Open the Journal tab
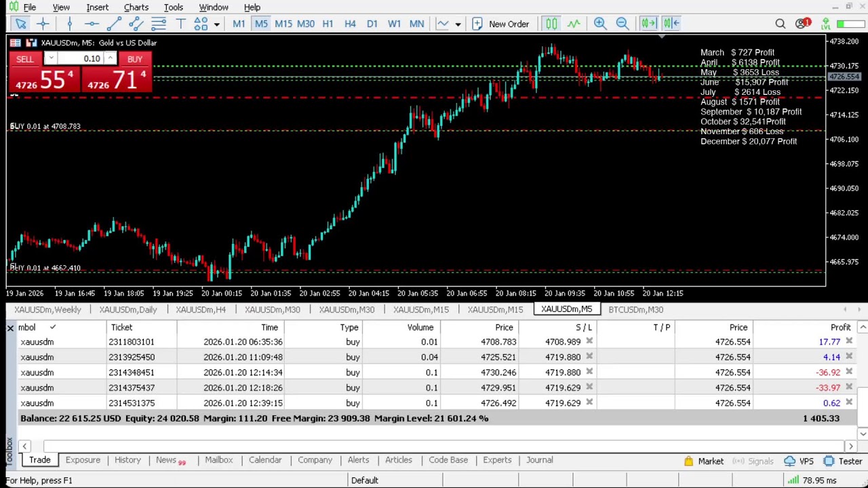This screenshot has width=868, height=488. [x=540, y=460]
